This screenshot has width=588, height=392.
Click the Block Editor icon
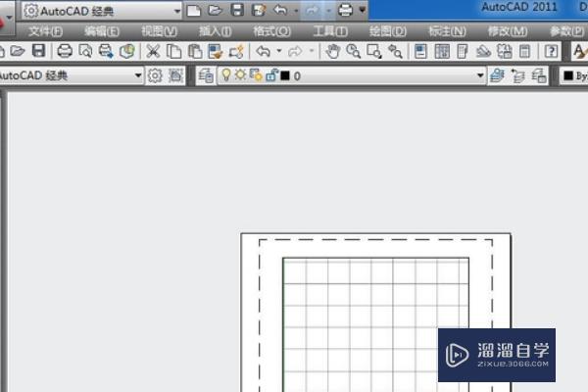(236, 51)
